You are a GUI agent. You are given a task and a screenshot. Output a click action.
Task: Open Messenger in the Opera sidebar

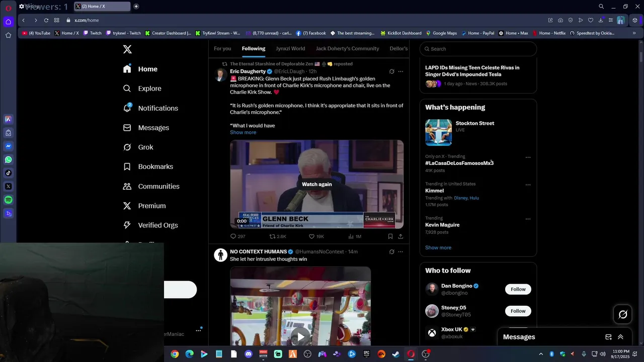[8, 146]
